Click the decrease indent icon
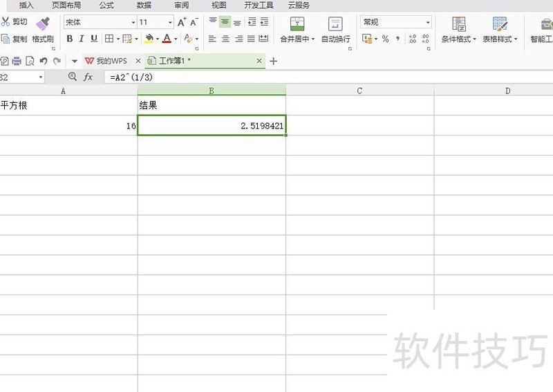 252,22
